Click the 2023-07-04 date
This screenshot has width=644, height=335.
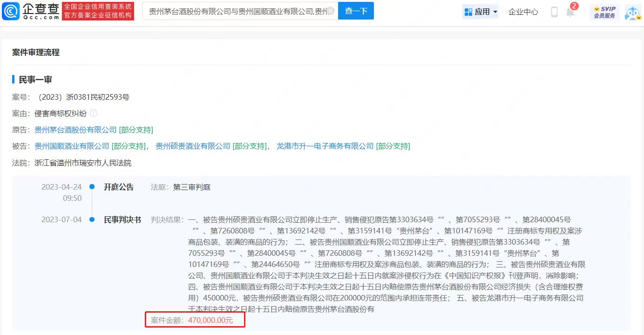(x=61, y=219)
